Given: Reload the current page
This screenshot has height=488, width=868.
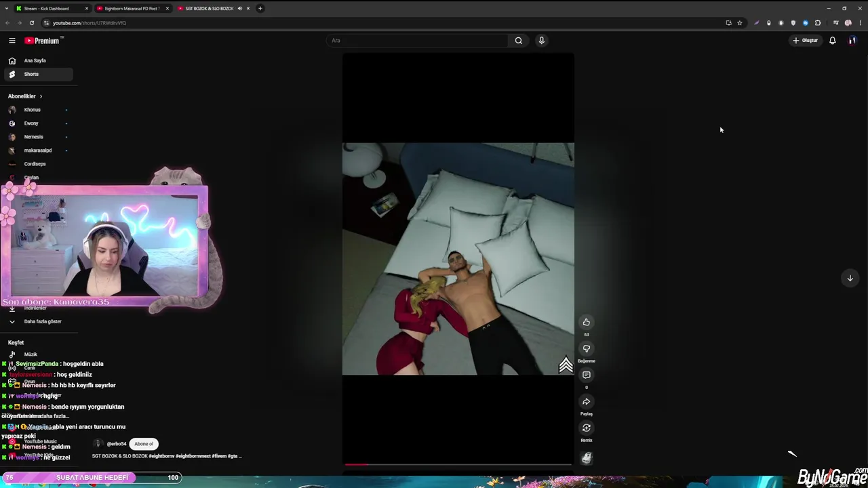Looking at the screenshot, I should tap(31, 23).
